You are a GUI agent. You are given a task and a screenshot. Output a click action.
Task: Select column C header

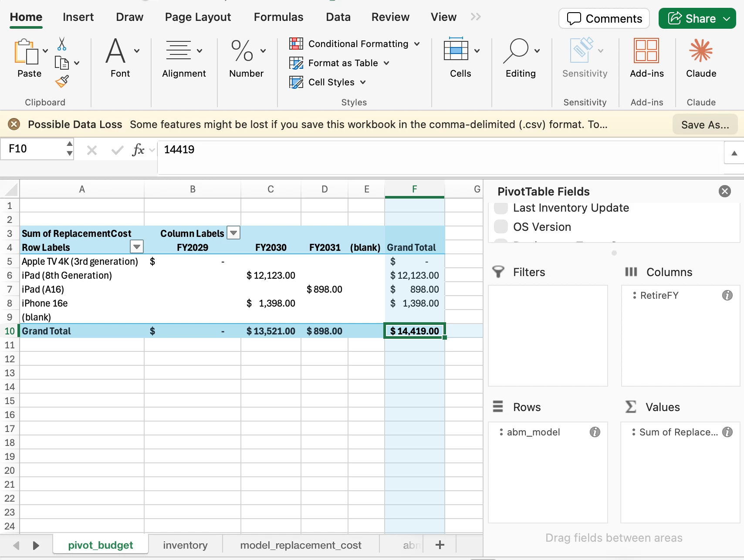[x=271, y=189]
